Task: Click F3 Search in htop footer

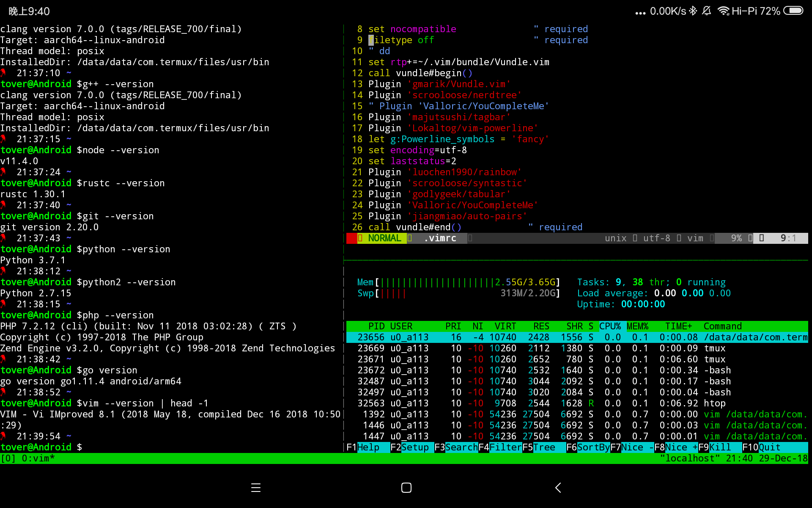Action: point(456,447)
